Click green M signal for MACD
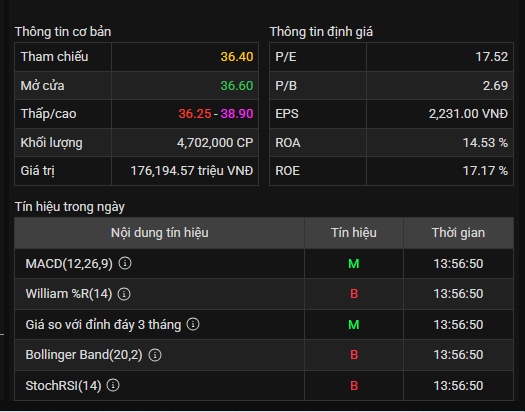The height and width of the screenshot is (412, 525). 354,264
